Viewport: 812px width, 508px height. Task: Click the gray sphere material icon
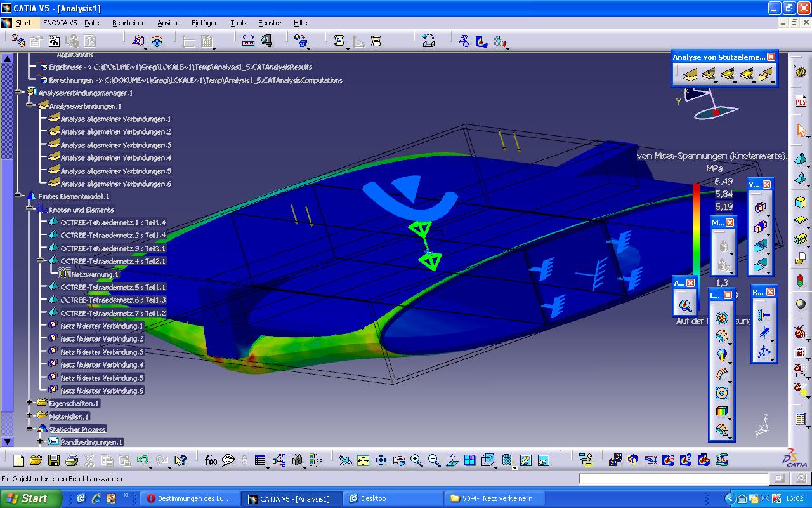801,304
